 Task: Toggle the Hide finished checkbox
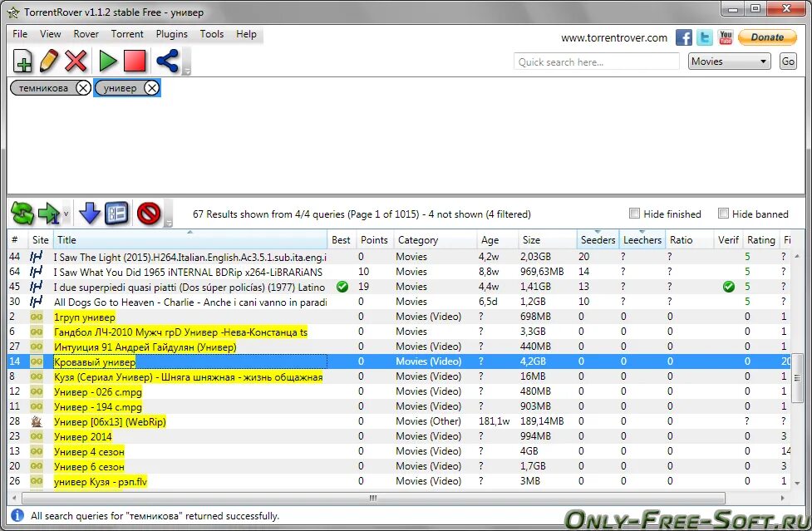[634, 214]
